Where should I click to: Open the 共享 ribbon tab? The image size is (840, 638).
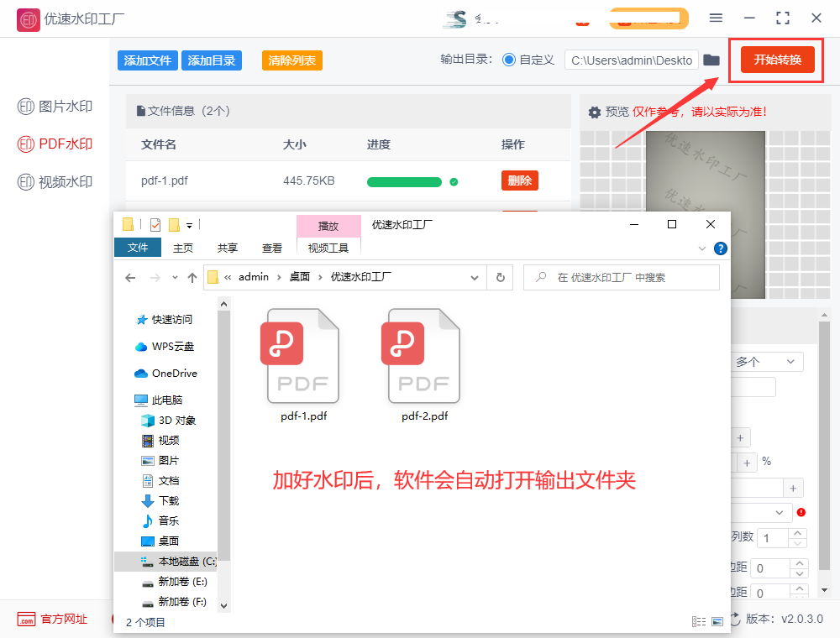coord(227,248)
